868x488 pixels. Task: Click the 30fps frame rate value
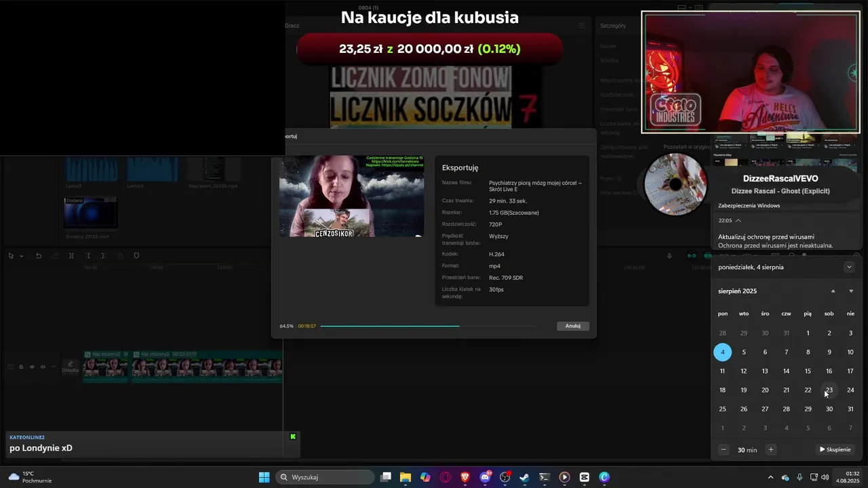(x=496, y=289)
